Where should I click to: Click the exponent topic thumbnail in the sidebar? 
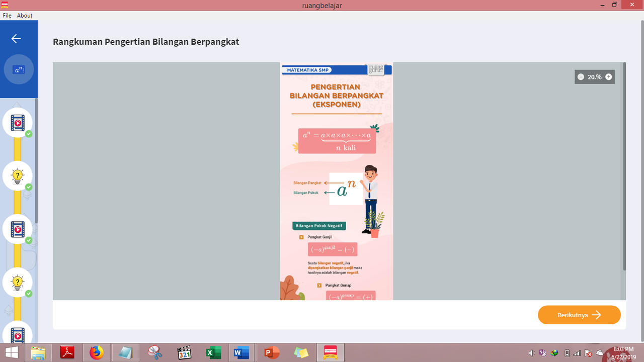point(19,69)
